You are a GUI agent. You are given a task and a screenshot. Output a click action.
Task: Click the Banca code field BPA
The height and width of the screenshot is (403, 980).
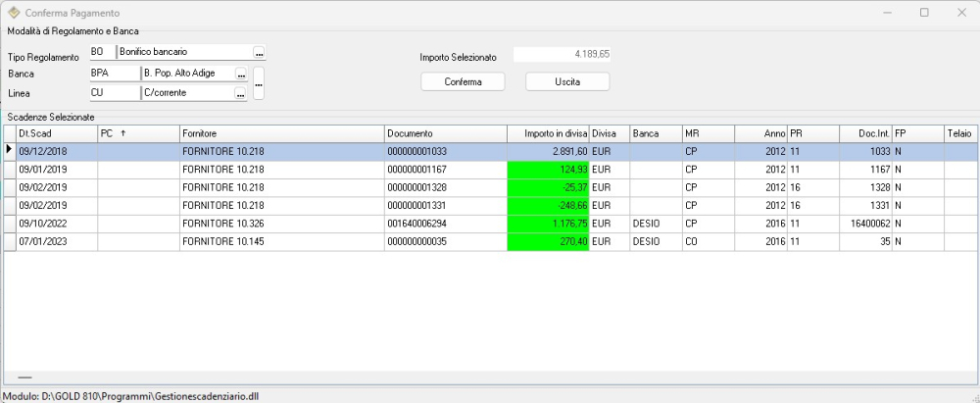113,74
